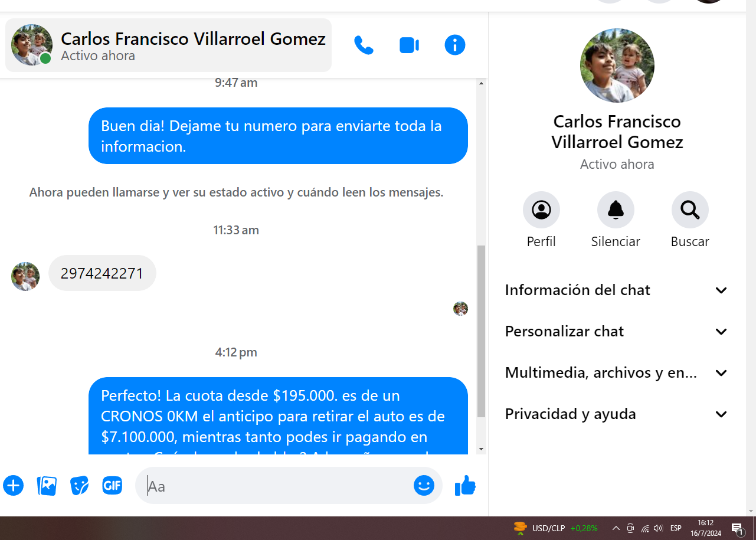
Task: Click the 'Perfecto! La cuota desde $195.000' message
Action: click(278, 415)
